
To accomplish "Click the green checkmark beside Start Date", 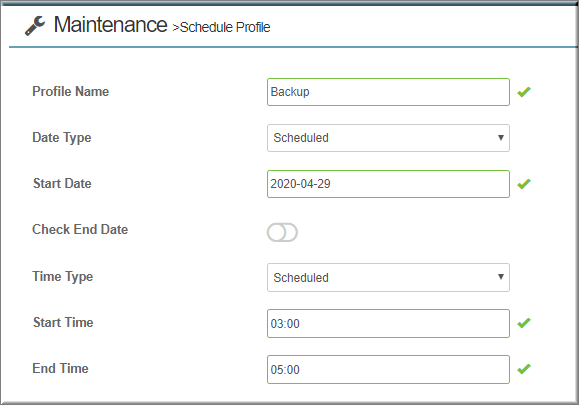I will [524, 183].
